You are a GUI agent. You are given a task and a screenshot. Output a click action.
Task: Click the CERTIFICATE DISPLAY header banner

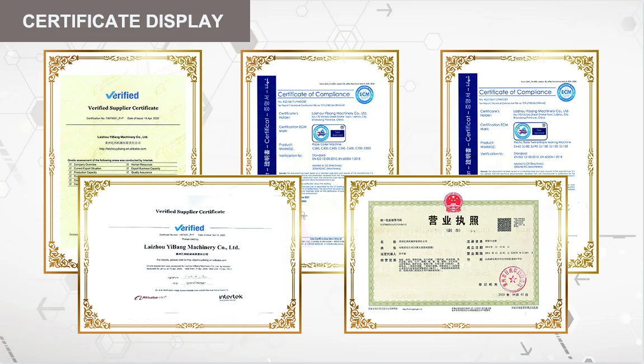pos(124,21)
